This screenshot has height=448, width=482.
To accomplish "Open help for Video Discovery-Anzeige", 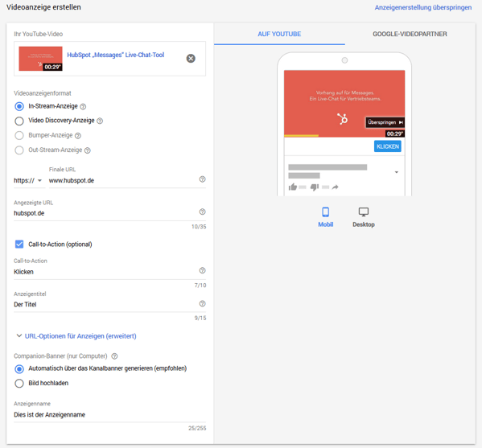I will [x=100, y=121].
